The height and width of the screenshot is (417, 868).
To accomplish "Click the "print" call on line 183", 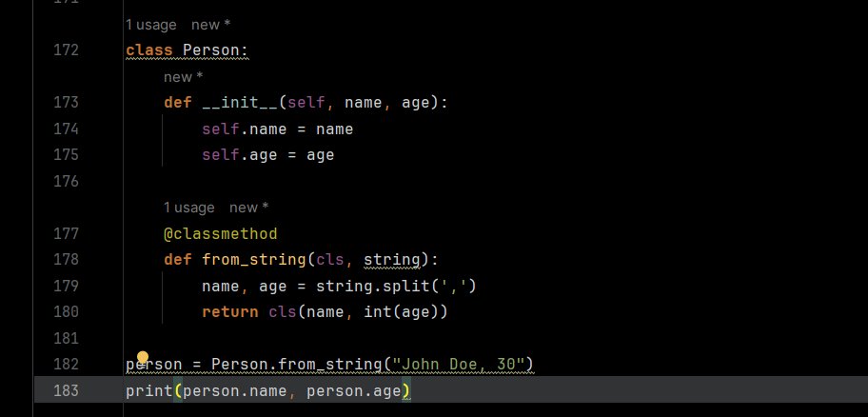I will pos(149,390).
